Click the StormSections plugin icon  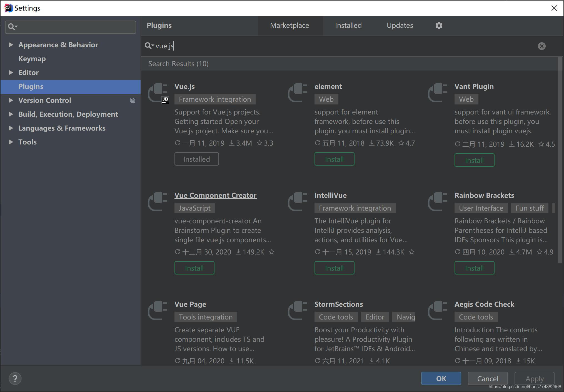pyautogui.click(x=298, y=311)
